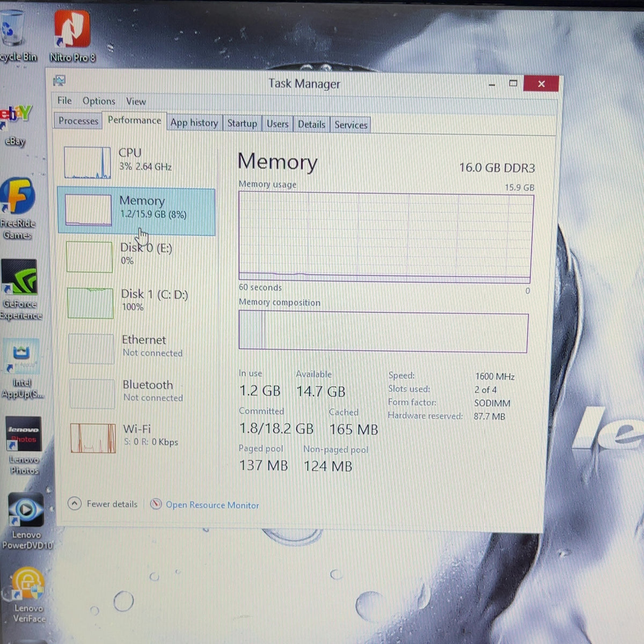Switch to the Startup tab
644x644 pixels.
pyautogui.click(x=242, y=123)
